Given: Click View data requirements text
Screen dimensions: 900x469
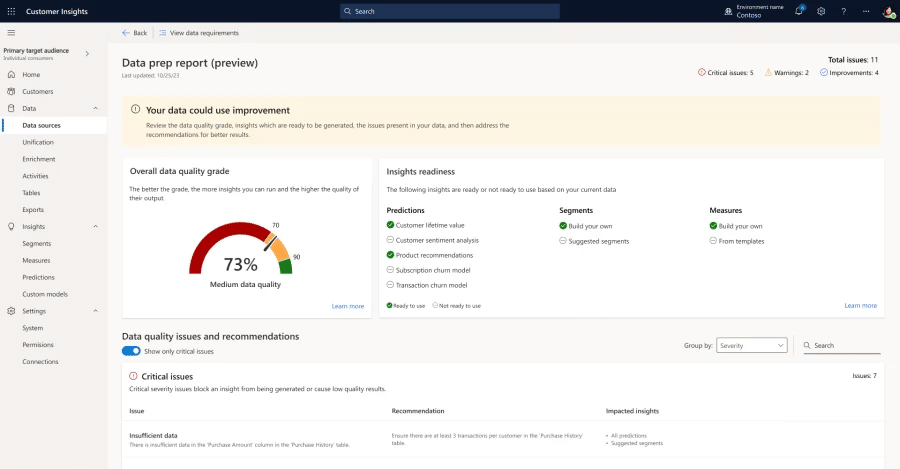Looking at the screenshot, I should pos(204,33).
